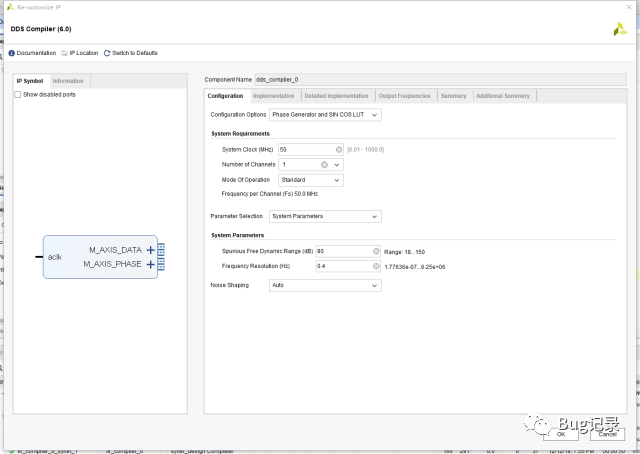Viewport: 640px width, 454px height.
Task: Select the IP Symbol tab
Action: [x=30, y=81]
